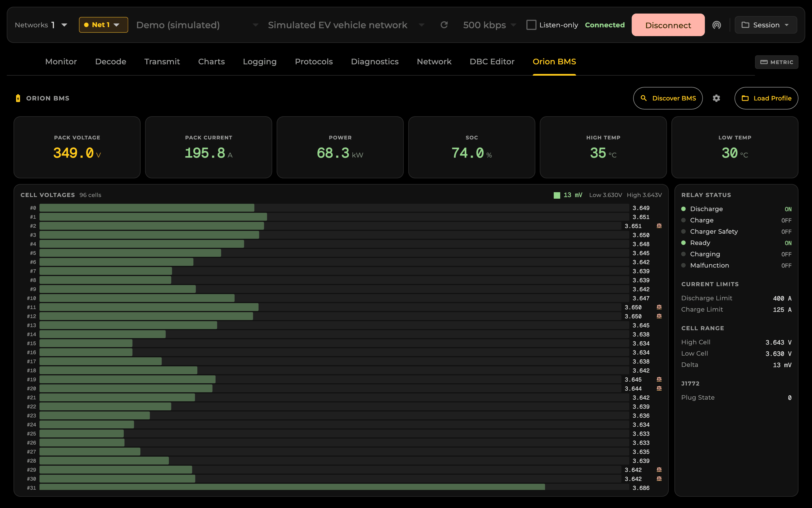Go to the Logging tab

click(x=260, y=62)
